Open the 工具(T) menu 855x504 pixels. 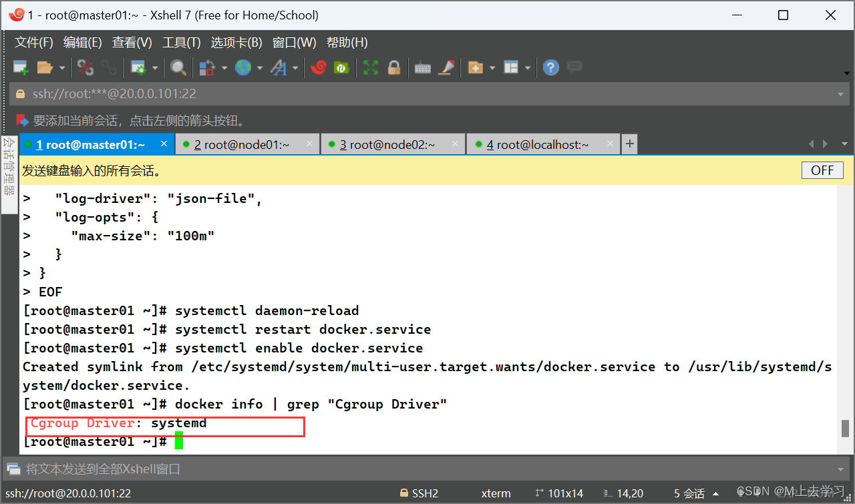[x=182, y=43]
